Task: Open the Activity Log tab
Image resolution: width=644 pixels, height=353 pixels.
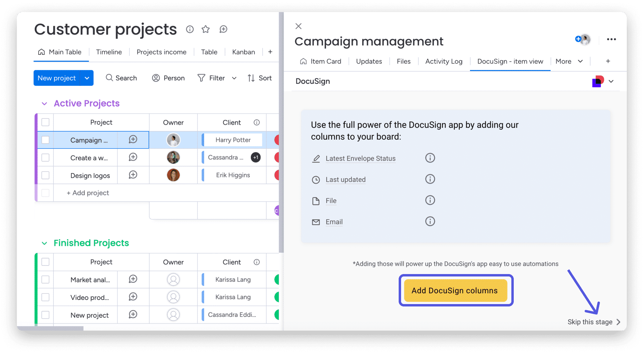Action: coord(444,61)
